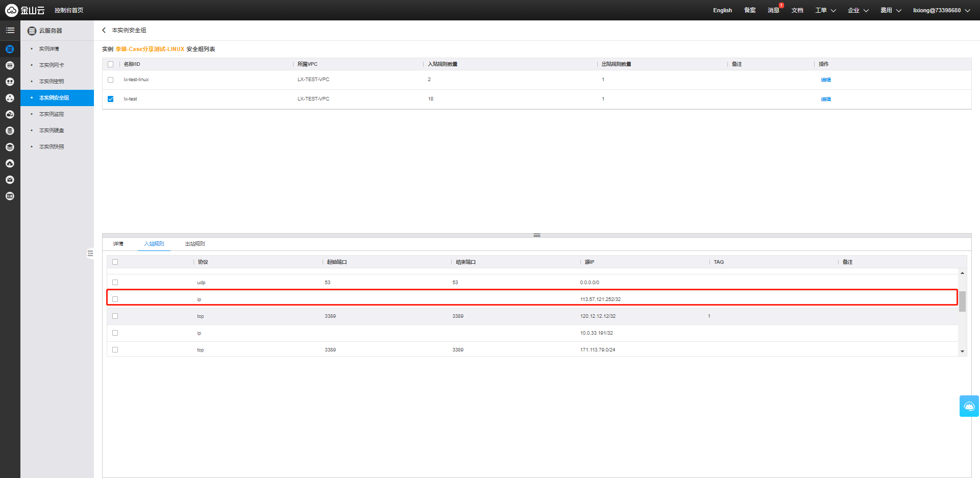The height and width of the screenshot is (478, 980).
Task: Go back using the arrow beside 本实例安全组
Action: tap(104, 30)
